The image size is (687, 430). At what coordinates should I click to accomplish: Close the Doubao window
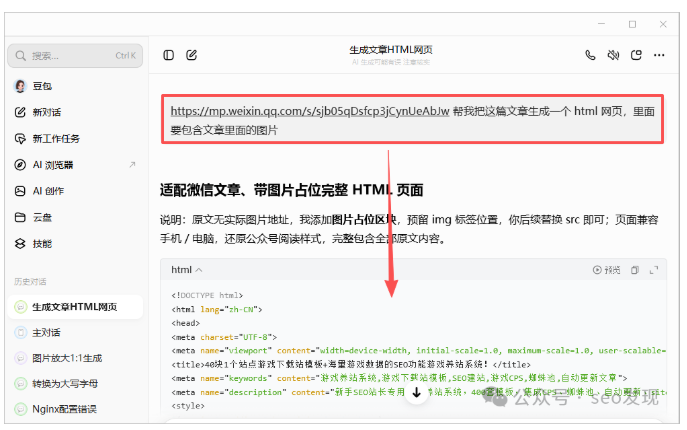point(663,24)
